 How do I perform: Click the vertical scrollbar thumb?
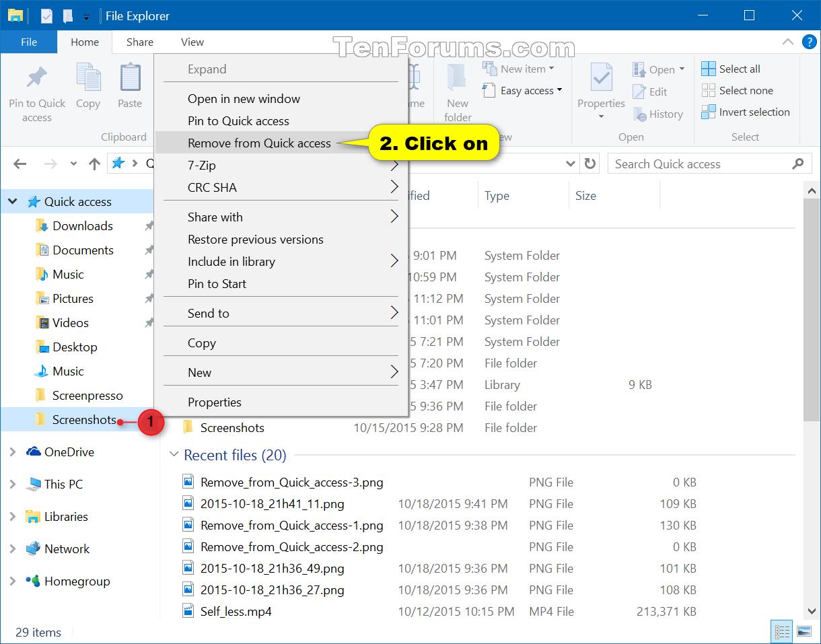tap(812, 310)
